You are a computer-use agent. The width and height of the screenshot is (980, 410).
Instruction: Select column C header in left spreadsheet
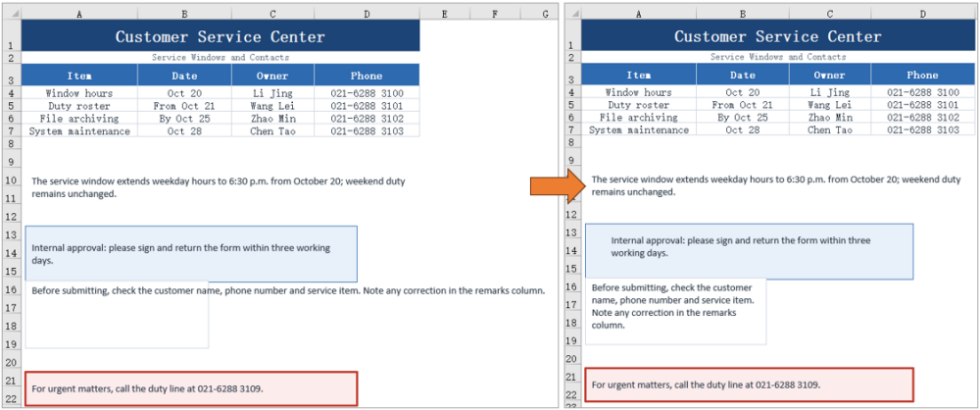click(272, 14)
